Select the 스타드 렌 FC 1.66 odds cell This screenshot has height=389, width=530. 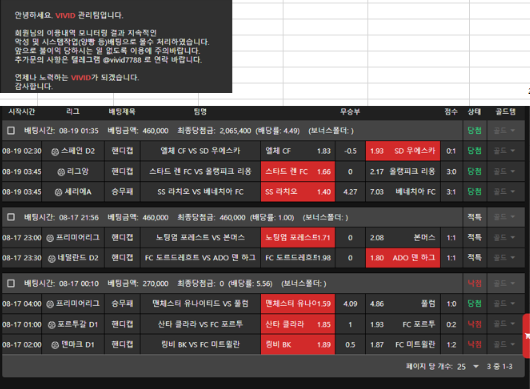point(298,171)
